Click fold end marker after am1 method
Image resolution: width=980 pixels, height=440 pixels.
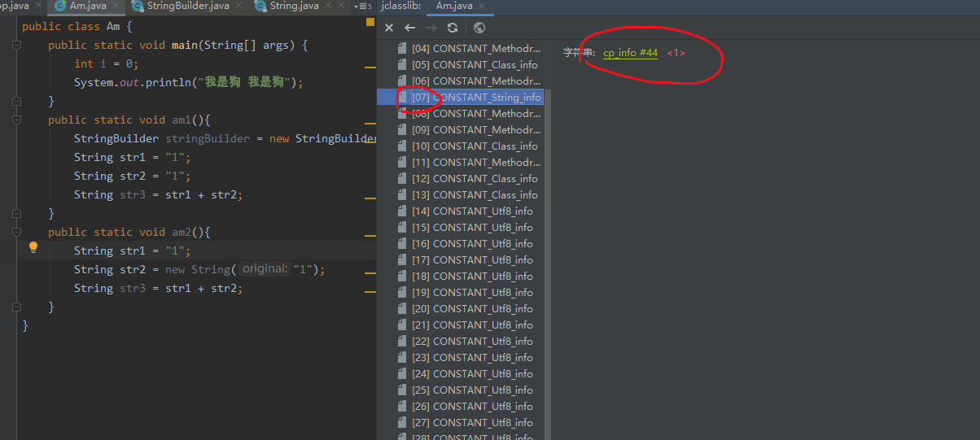pyautogui.click(x=16, y=213)
